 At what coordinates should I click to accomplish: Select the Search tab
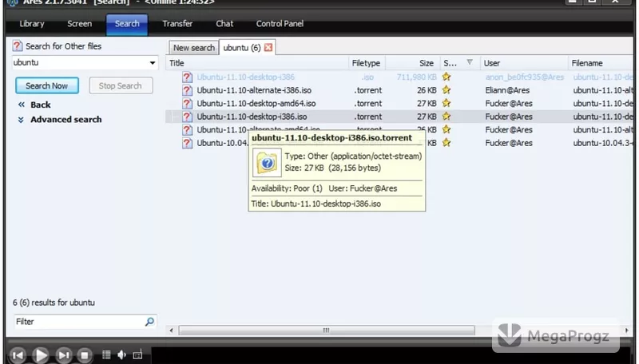[127, 25]
